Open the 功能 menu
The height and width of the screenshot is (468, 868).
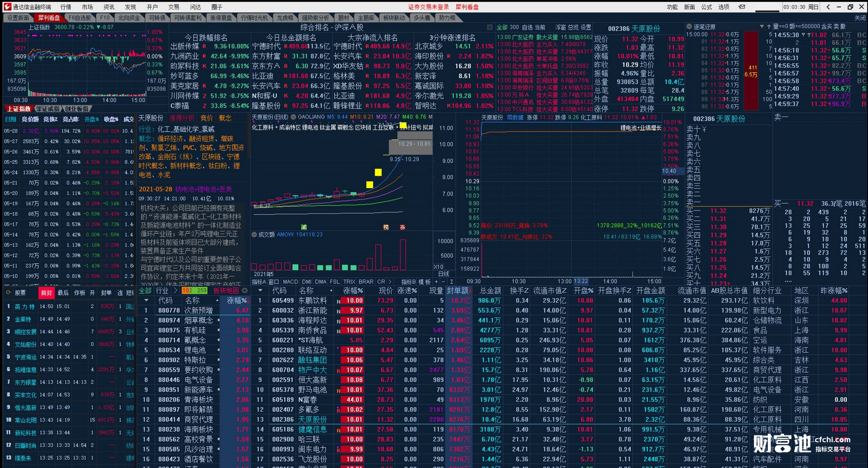click(x=672, y=7)
